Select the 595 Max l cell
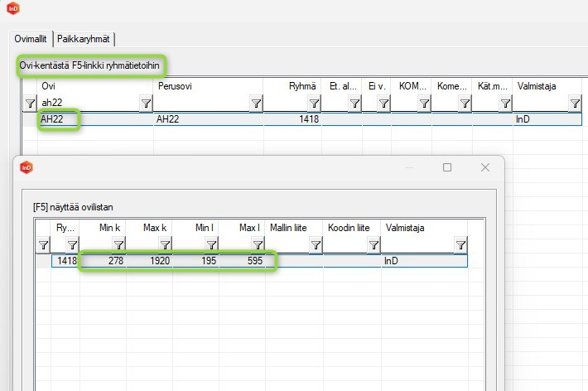Viewport: 588px width, 391px height. [x=242, y=261]
